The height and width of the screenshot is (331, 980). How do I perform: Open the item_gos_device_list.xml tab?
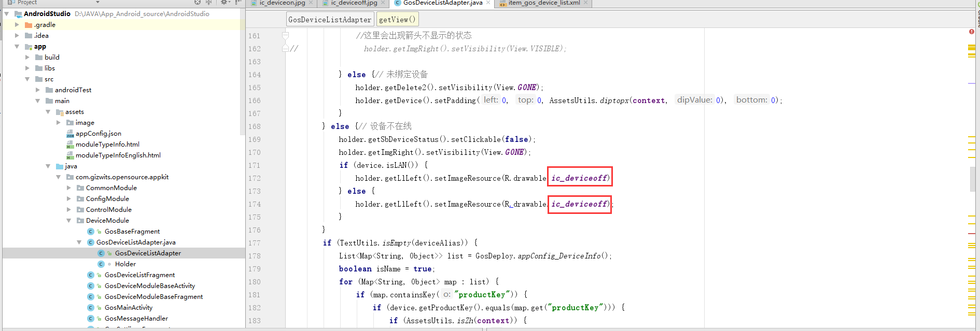point(543,3)
